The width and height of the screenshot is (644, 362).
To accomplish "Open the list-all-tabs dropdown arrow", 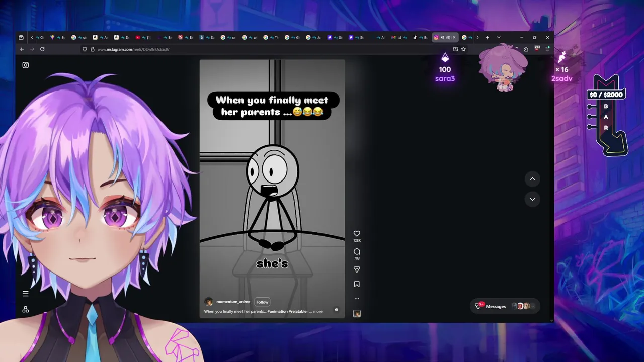I will (498, 37).
